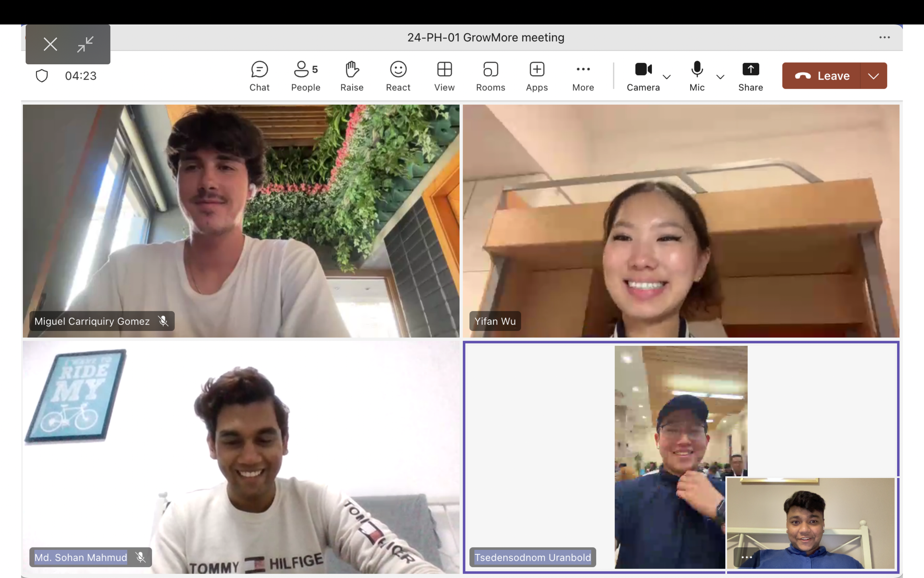Toggle the Camera on or off

click(643, 76)
